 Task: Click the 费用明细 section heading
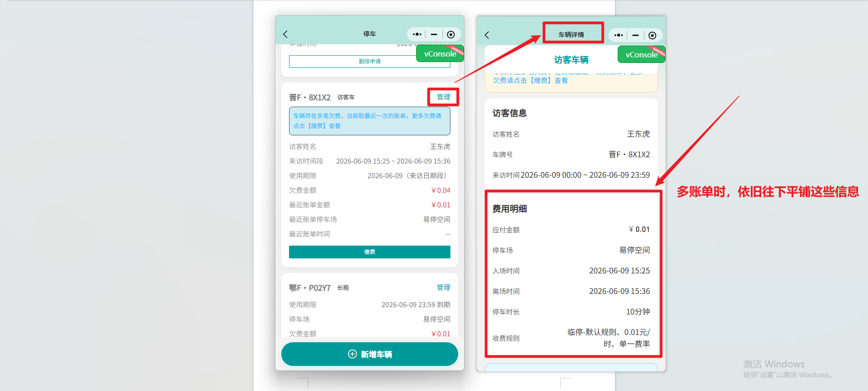510,209
